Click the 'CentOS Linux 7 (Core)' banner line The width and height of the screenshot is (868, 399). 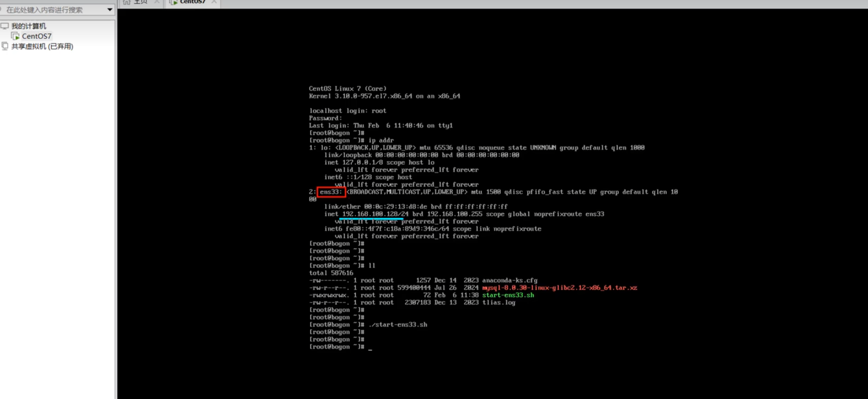coord(348,88)
